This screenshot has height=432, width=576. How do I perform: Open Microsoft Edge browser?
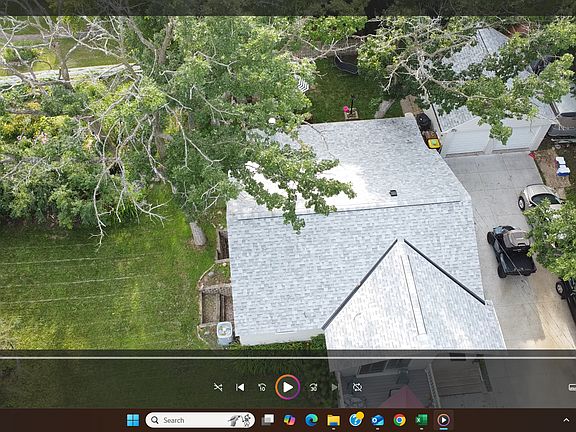point(312,420)
